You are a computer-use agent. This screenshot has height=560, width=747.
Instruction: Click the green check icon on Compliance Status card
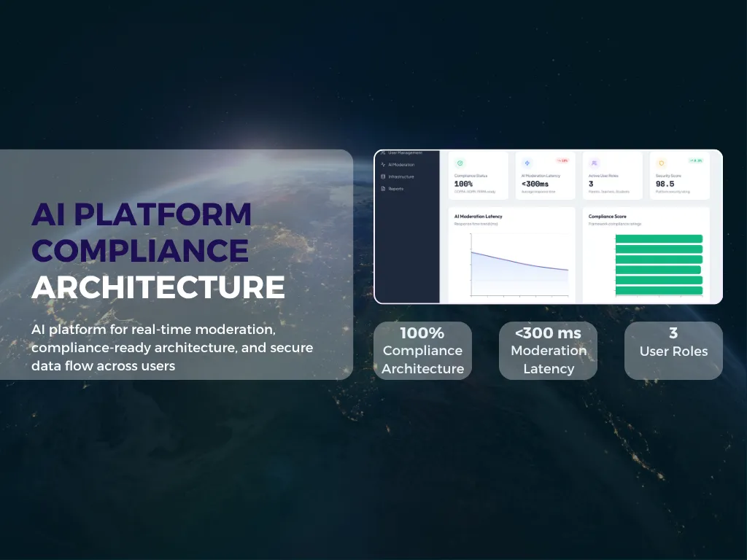(x=460, y=163)
